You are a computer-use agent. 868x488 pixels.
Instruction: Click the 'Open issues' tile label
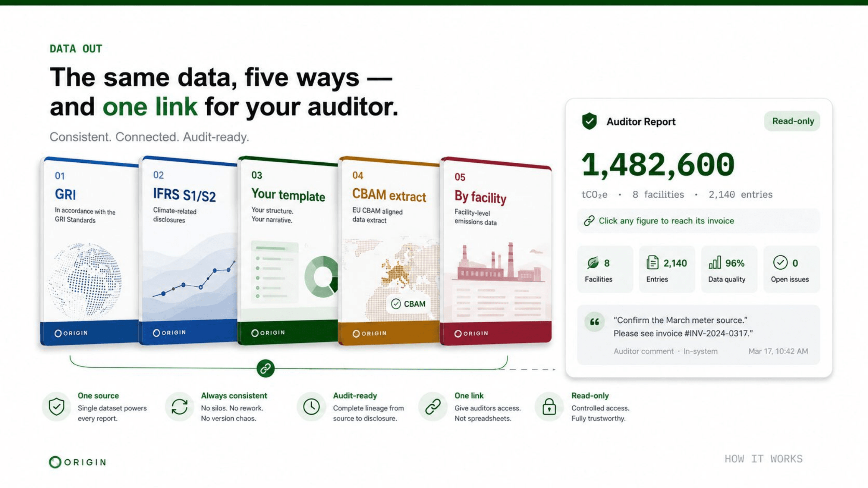pos(790,279)
